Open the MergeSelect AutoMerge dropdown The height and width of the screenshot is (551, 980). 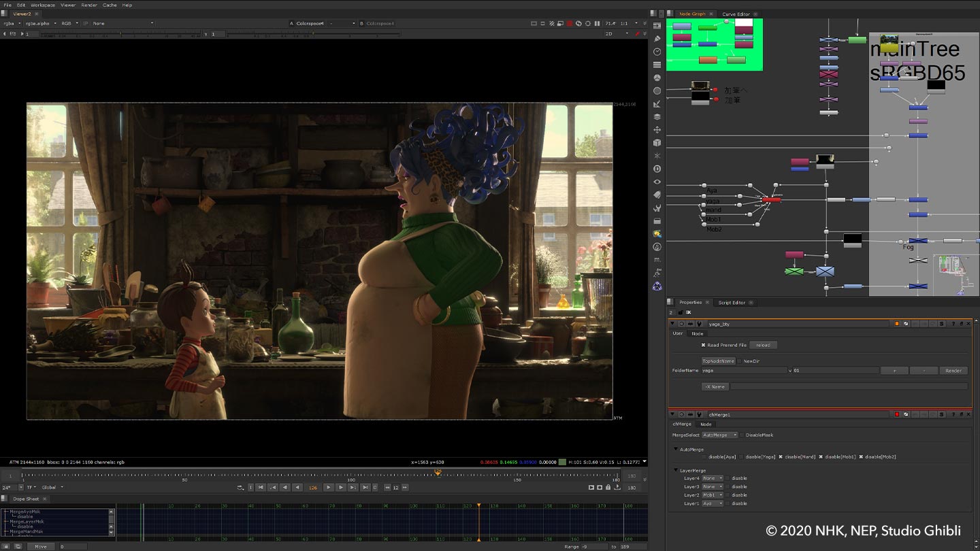coord(719,435)
